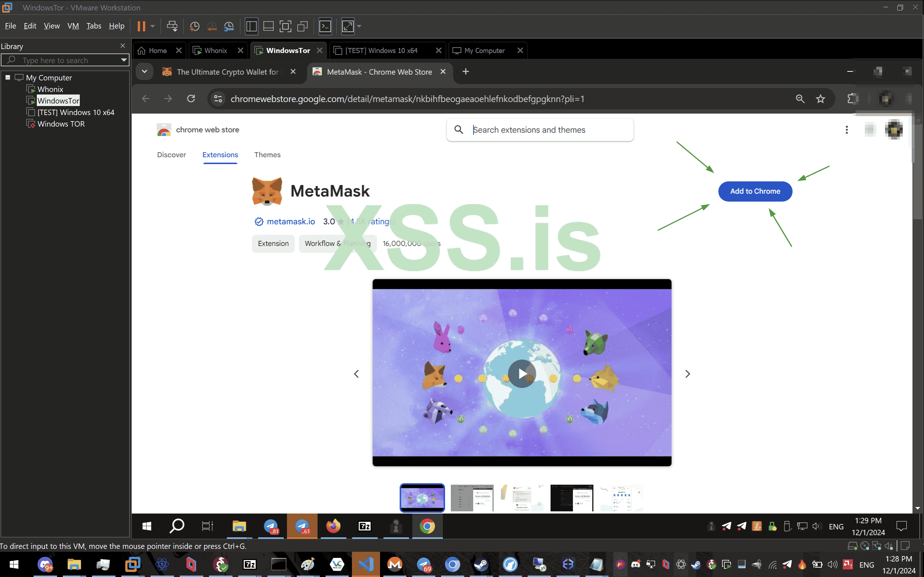Open the VMware console view icon
Screen dimensions: 924x577
[325, 26]
